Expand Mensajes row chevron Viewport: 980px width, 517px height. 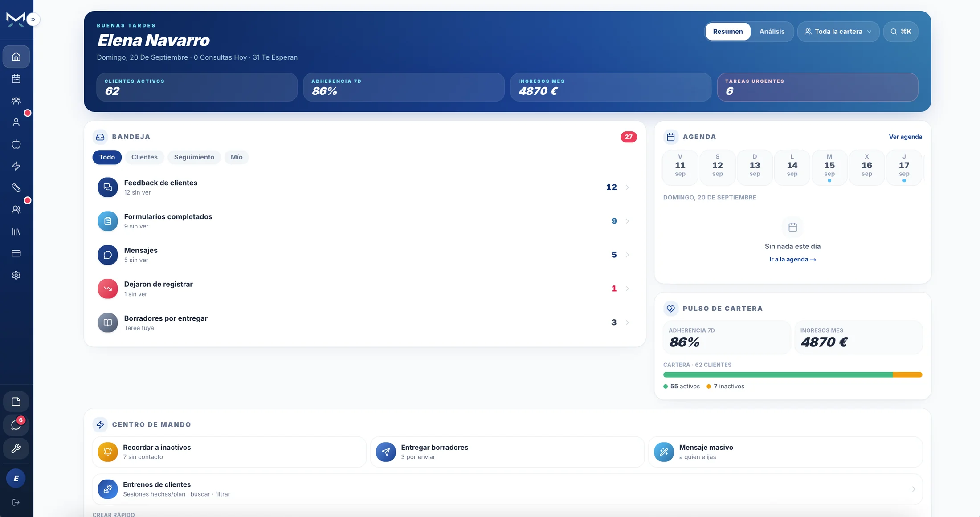point(627,255)
